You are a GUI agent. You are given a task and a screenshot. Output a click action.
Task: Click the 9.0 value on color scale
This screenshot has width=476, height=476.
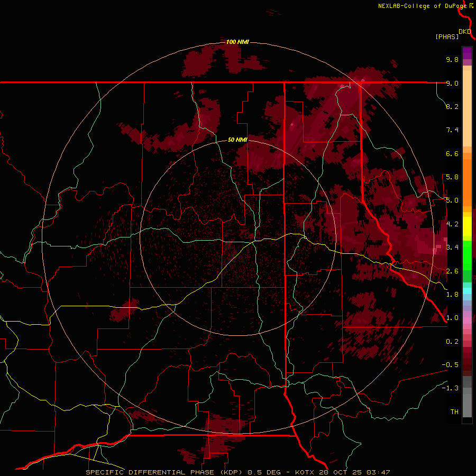(452, 83)
